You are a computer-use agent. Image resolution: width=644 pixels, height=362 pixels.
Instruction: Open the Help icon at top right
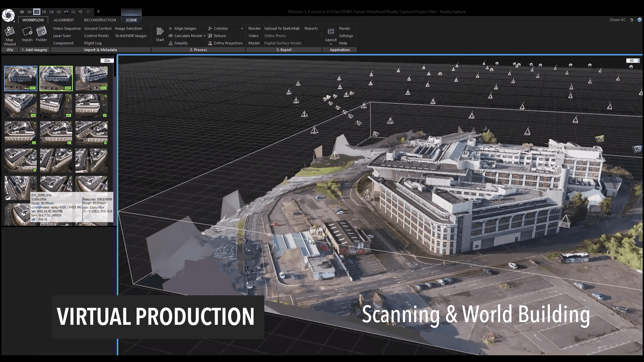click(x=639, y=20)
